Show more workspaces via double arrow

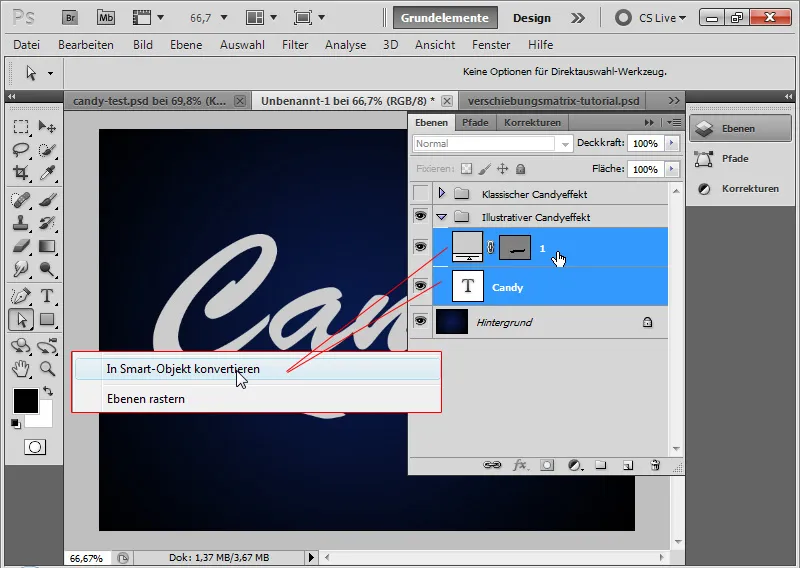pyautogui.click(x=578, y=18)
